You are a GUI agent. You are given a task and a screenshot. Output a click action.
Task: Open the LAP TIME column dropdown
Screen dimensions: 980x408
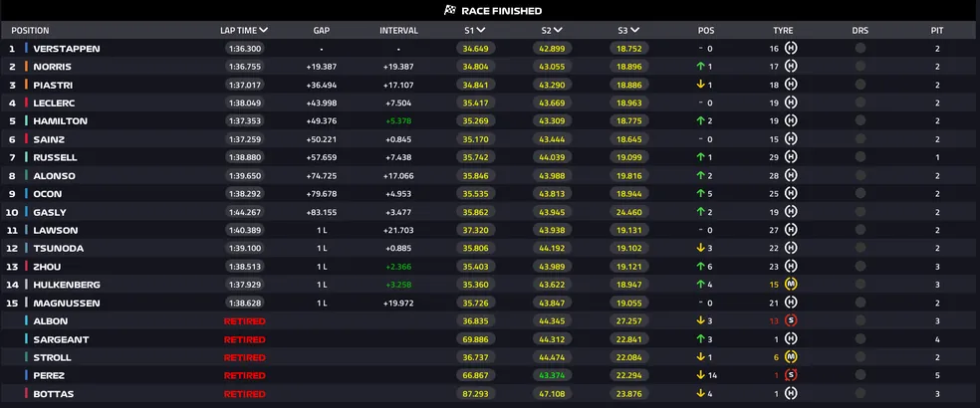tap(263, 30)
